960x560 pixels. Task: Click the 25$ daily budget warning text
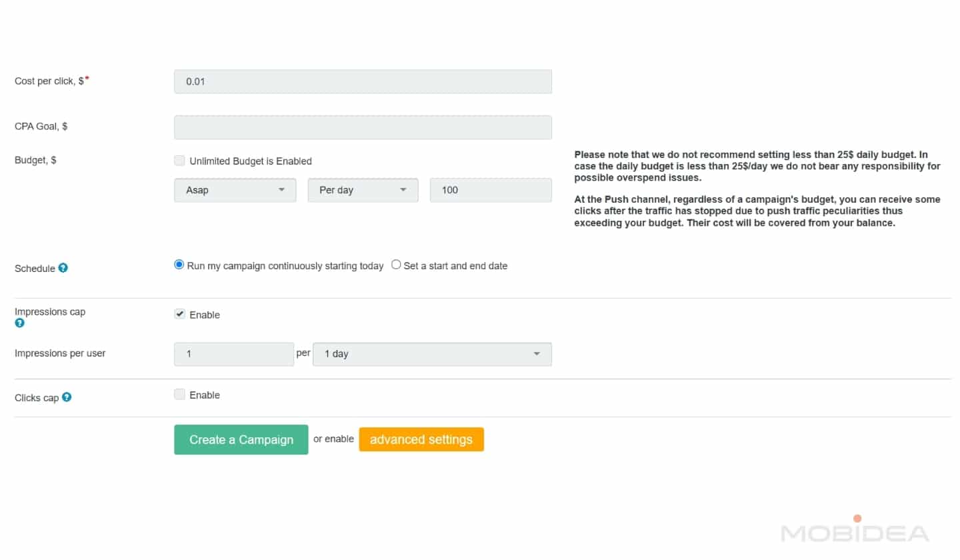tap(757, 165)
